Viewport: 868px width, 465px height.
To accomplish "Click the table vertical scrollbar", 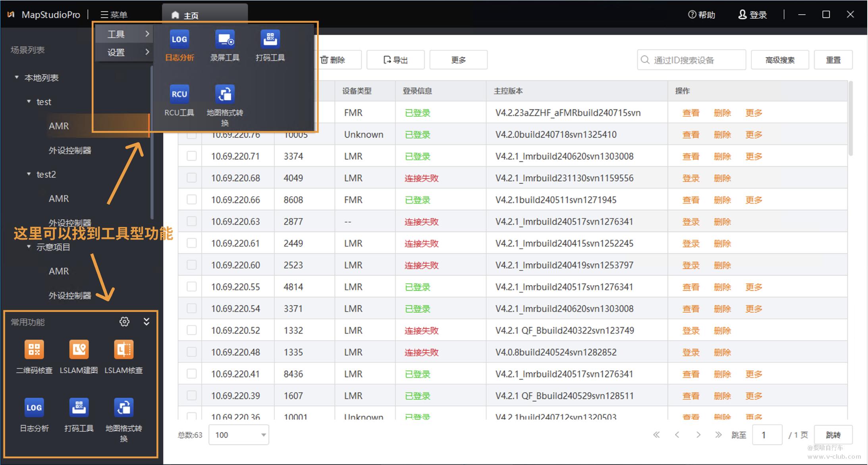I will pos(850,118).
